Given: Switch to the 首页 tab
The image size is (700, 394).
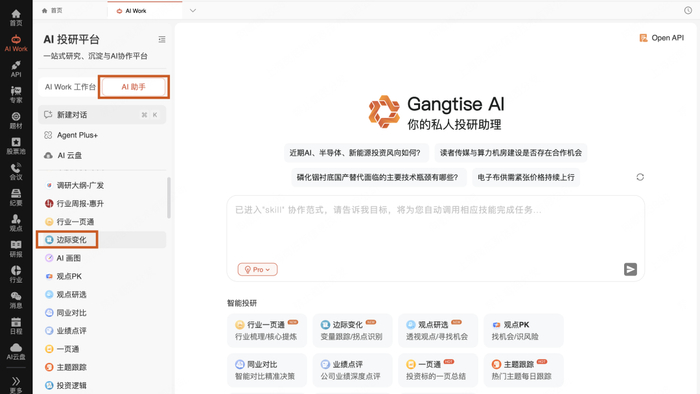Looking at the screenshot, I should coord(52,10).
